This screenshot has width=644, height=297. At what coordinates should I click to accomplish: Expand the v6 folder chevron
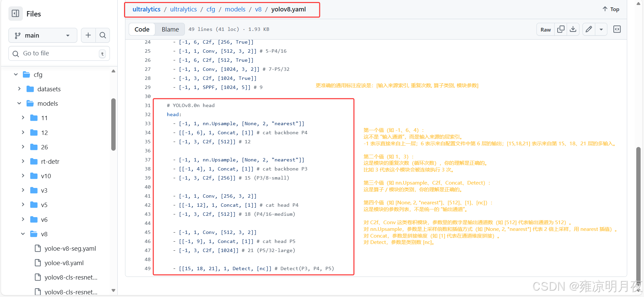coord(23,219)
